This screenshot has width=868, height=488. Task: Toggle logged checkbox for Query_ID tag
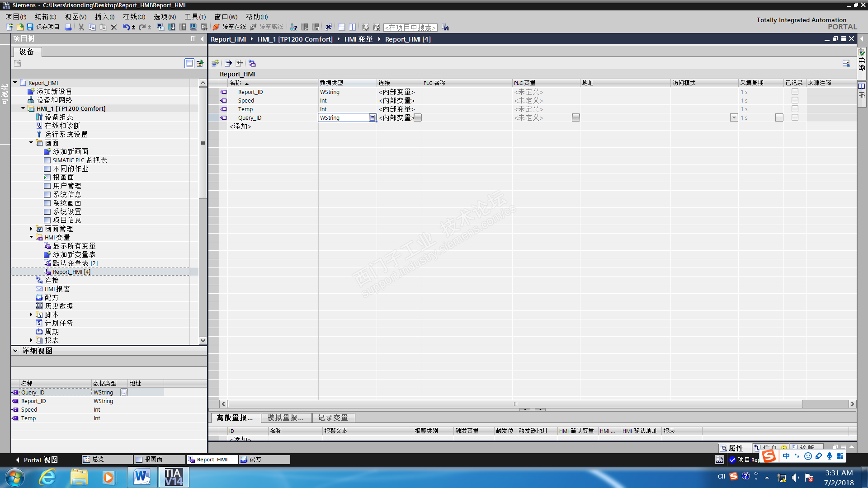click(x=795, y=117)
